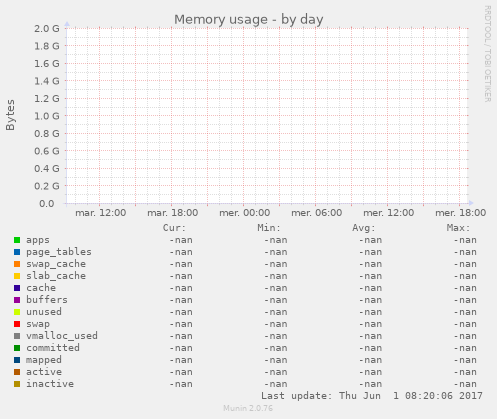Click the 1.6 G y-axis value
The width and height of the screenshot is (497, 419).
(x=47, y=63)
